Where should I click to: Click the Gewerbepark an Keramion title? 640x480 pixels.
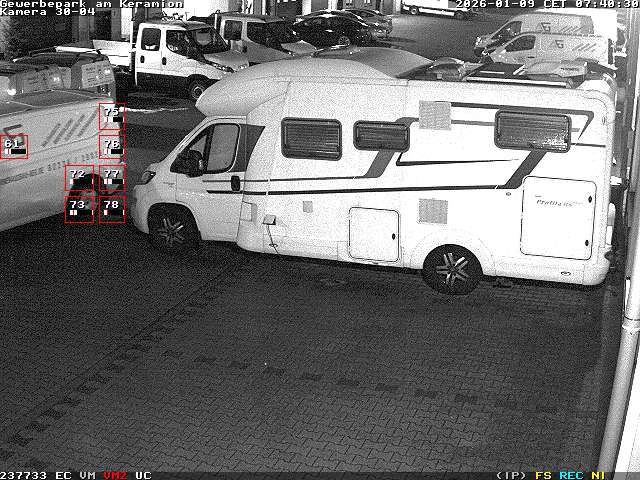point(91,4)
